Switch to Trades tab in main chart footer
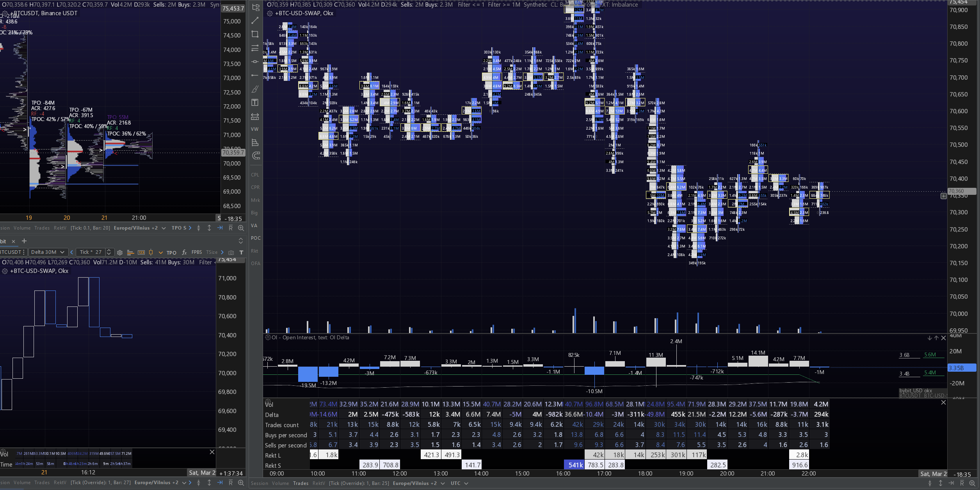Viewport: 980px width, 490px height. click(301, 483)
